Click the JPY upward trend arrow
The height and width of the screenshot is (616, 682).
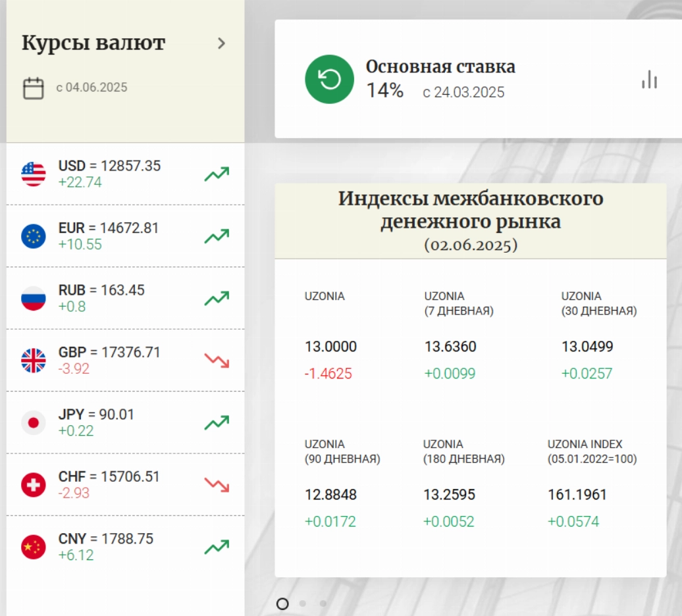[x=217, y=423]
